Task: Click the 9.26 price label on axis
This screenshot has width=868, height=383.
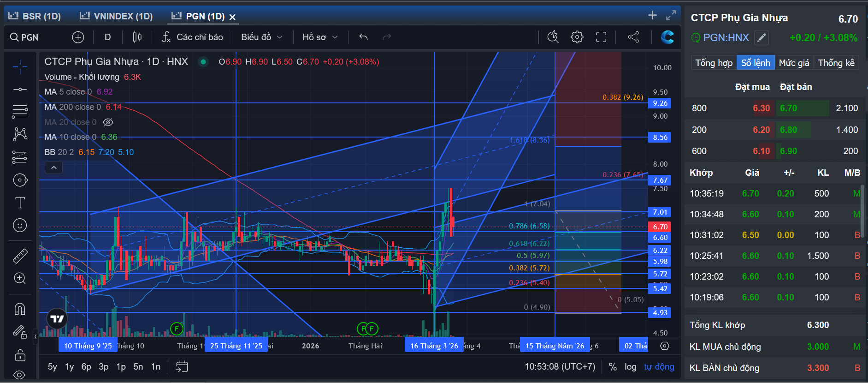Action: (660, 103)
